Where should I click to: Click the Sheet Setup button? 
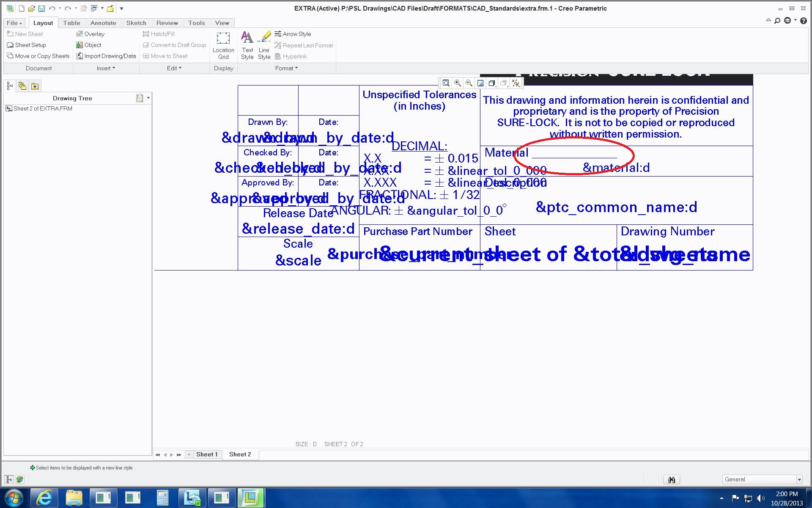tap(26, 45)
